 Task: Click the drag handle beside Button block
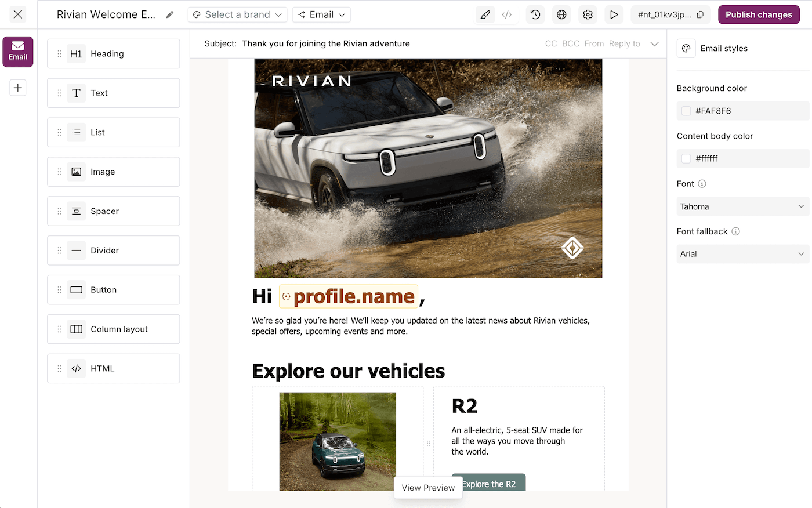(x=59, y=290)
